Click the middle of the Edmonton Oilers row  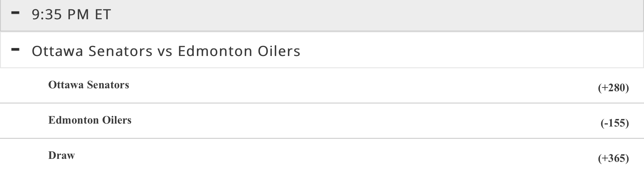322,121
